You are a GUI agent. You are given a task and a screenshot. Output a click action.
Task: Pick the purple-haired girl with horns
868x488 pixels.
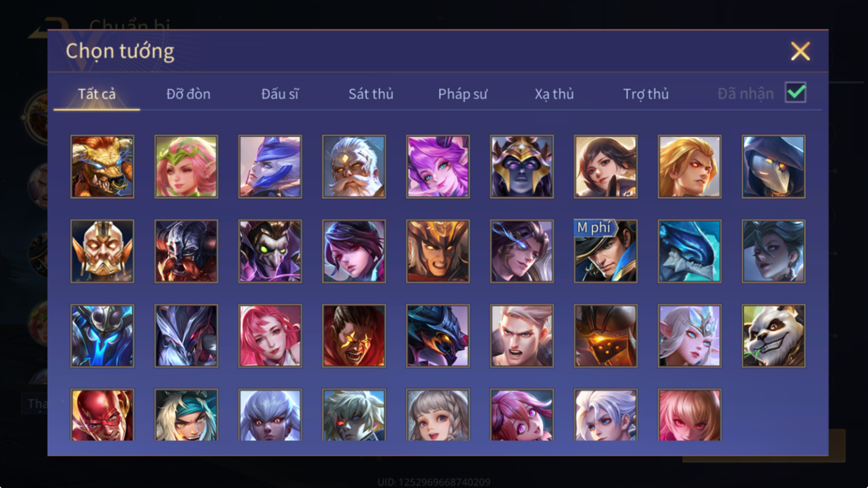(438, 166)
